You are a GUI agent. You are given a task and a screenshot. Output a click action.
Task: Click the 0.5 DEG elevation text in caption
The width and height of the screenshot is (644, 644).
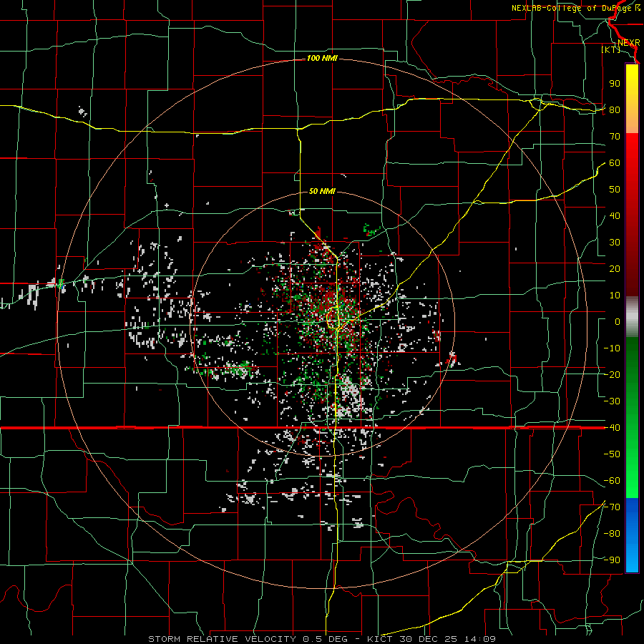[x=325, y=639]
